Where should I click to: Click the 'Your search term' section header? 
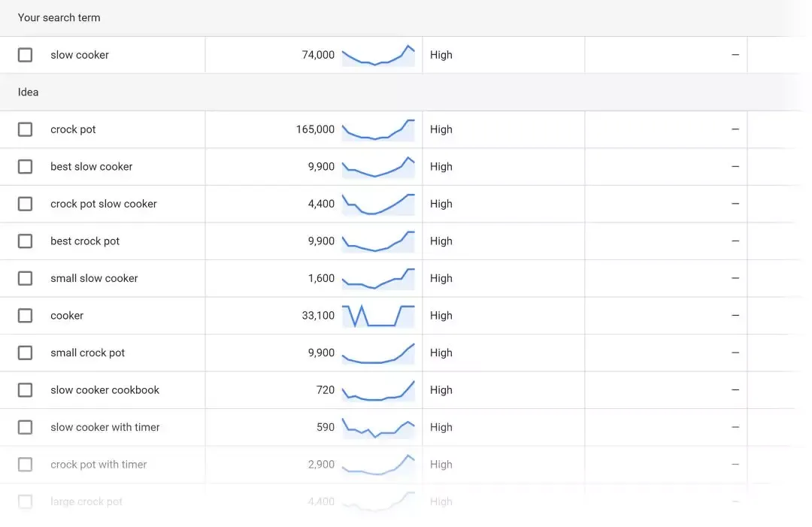coord(59,17)
